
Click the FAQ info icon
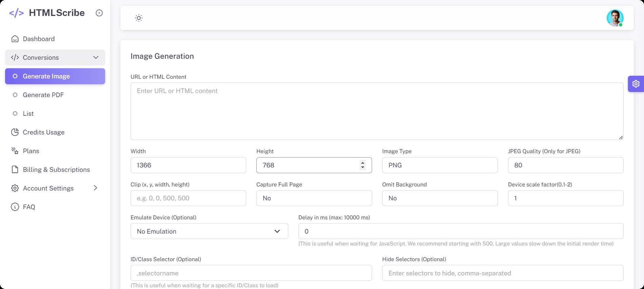coord(15,207)
